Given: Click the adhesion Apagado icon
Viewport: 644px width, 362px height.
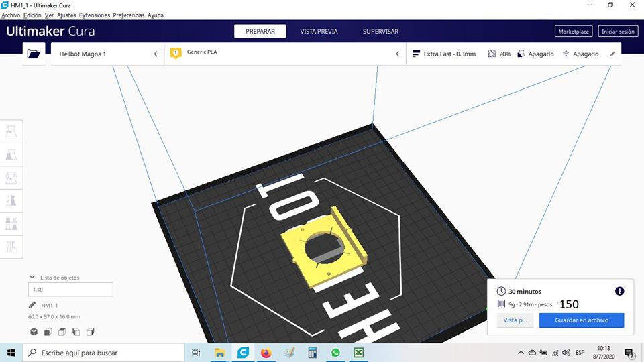Looking at the screenshot, I should click(x=566, y=54).
